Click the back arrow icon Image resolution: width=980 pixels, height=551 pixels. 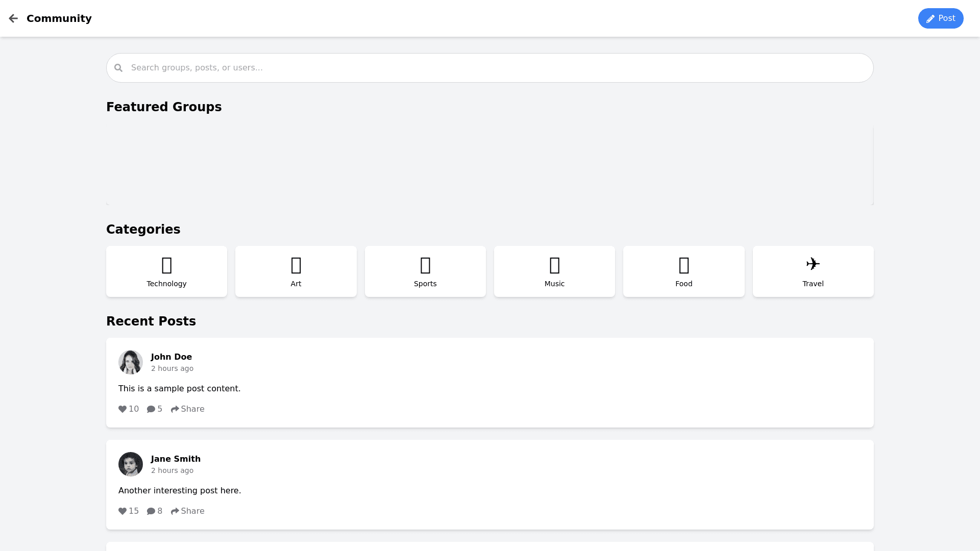pos(13,18)
